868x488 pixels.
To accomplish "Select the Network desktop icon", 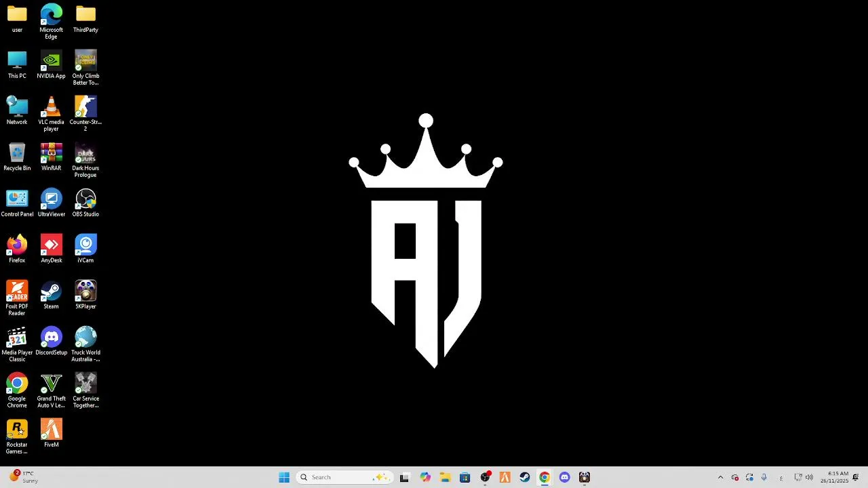I will coord(17,110).
